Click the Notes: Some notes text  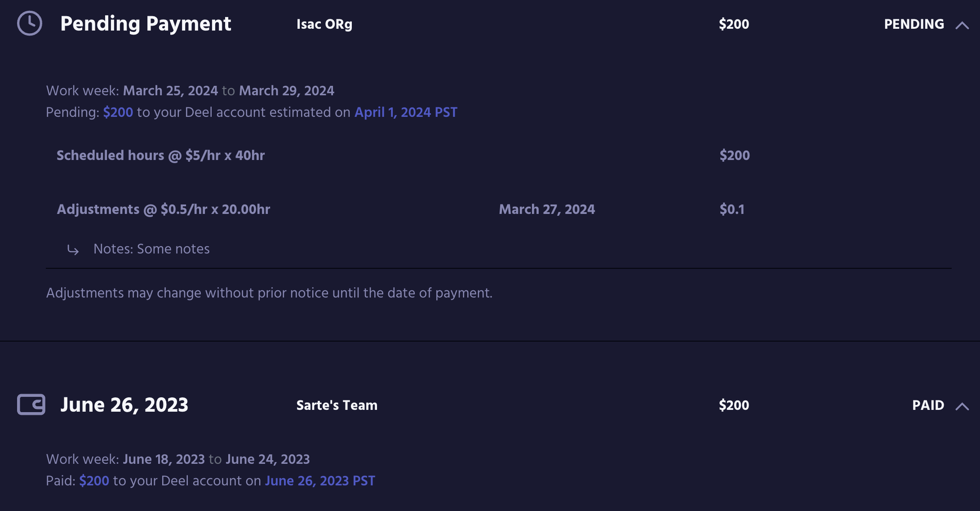coord(151,249)
